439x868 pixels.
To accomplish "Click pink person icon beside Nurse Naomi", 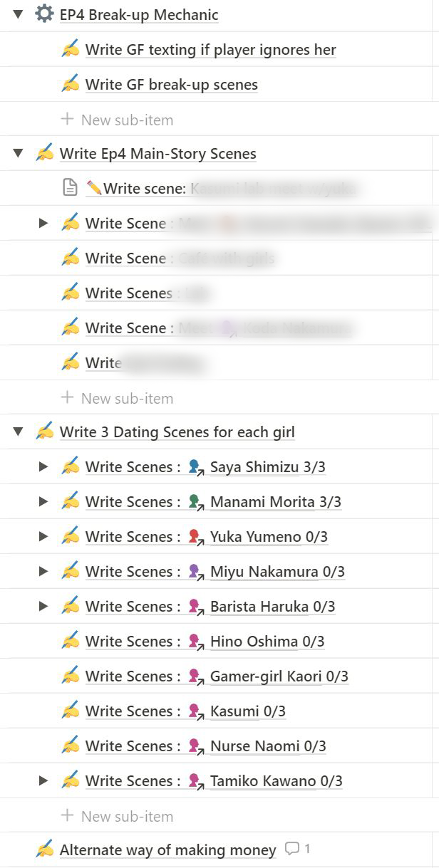I will tap(195, 746).
